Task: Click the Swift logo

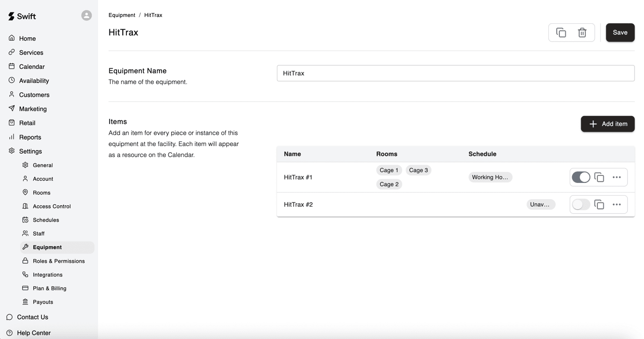Action: 22,16
